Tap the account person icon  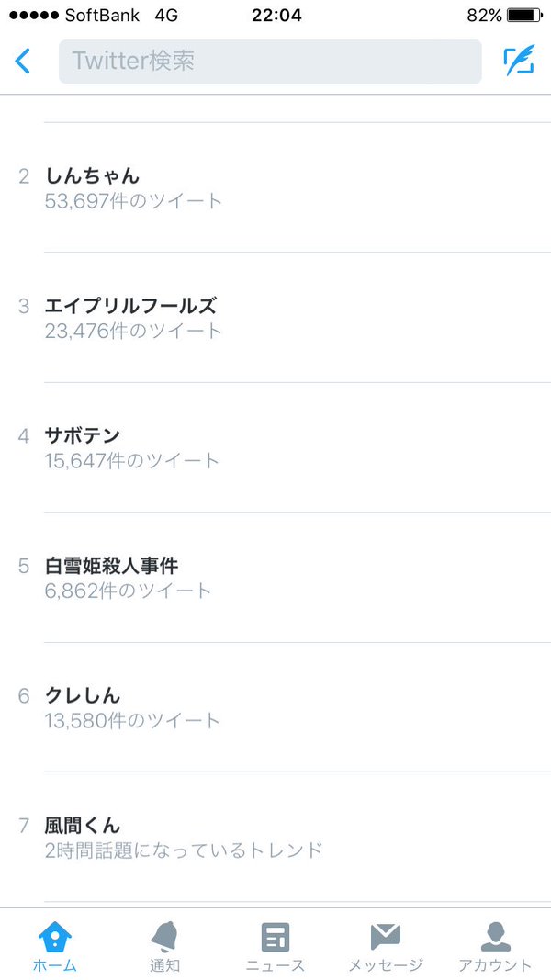tap(495, 938)
